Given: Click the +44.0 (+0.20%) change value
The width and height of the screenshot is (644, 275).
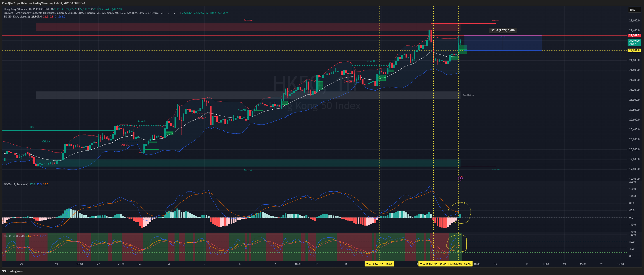Looking at the screenshot, I should point(113,9).
